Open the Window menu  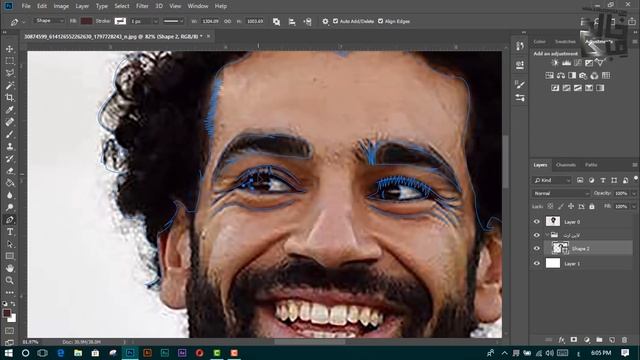[x=198, y=6]
